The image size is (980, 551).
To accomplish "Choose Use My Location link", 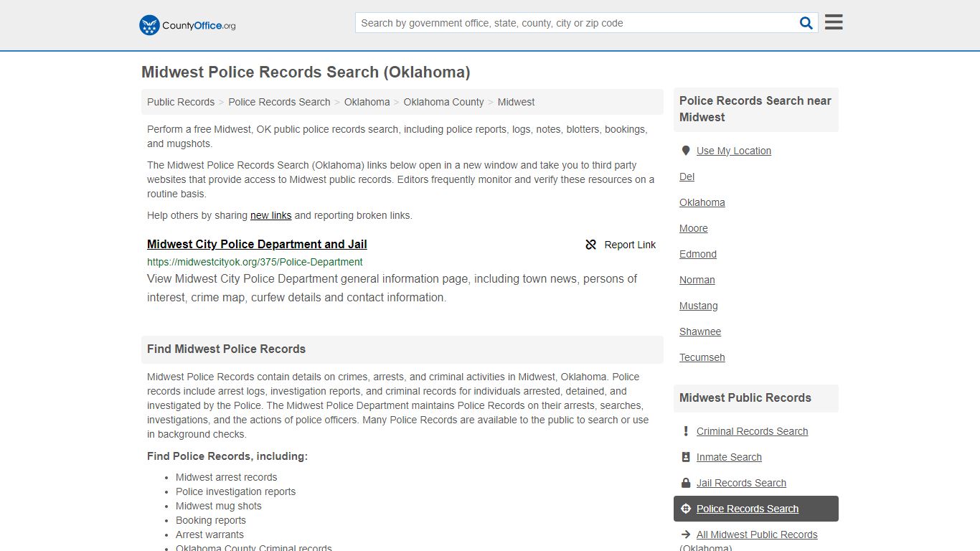I will [734, 151].
